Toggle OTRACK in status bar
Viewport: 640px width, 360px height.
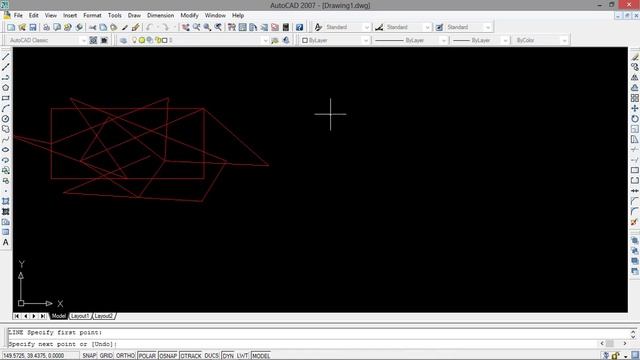[x=191, y=356]
